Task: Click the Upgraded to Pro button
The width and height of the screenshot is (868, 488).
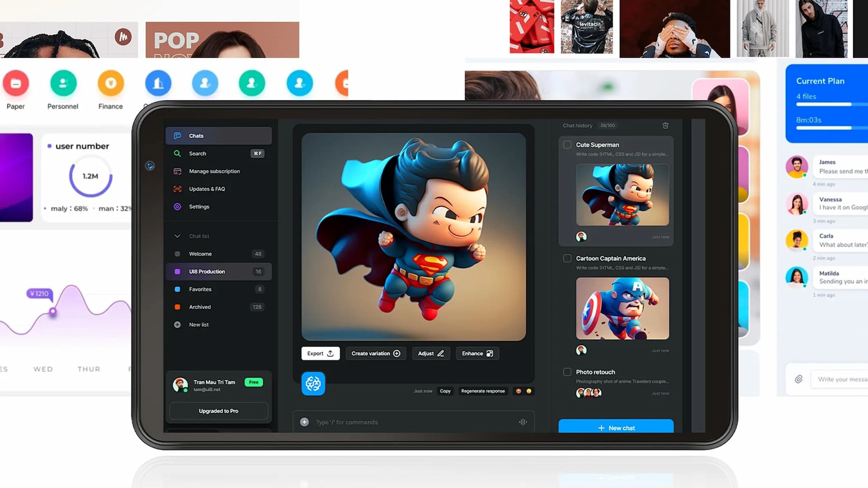Action: click(218, 411)
